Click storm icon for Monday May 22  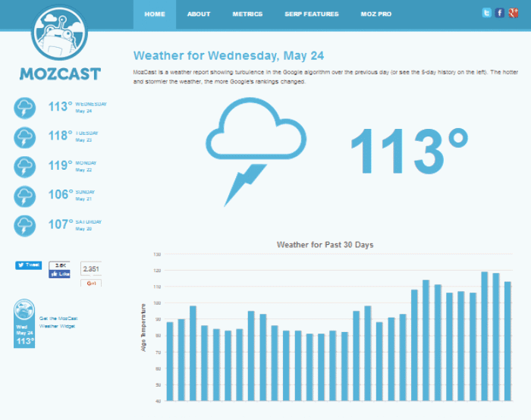(25, 167)
